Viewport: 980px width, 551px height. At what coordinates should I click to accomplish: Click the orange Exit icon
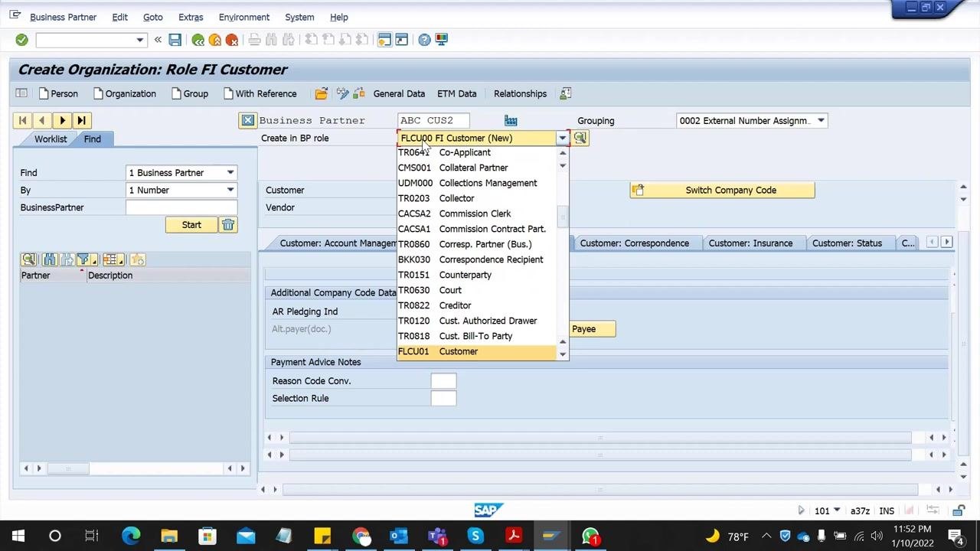click(215, 40)
